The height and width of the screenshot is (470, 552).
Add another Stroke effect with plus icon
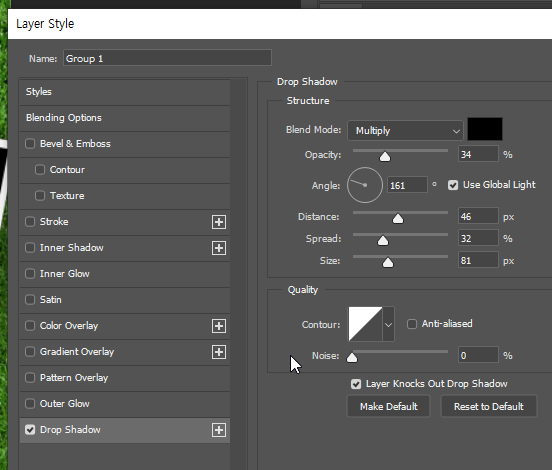coord(219,222)
